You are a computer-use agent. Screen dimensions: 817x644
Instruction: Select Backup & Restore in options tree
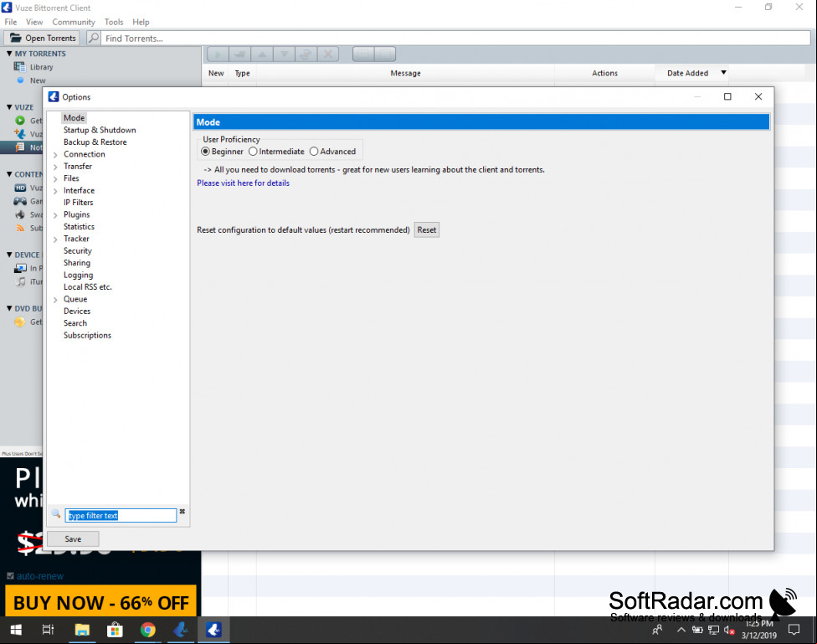click(x=95, y=142)
